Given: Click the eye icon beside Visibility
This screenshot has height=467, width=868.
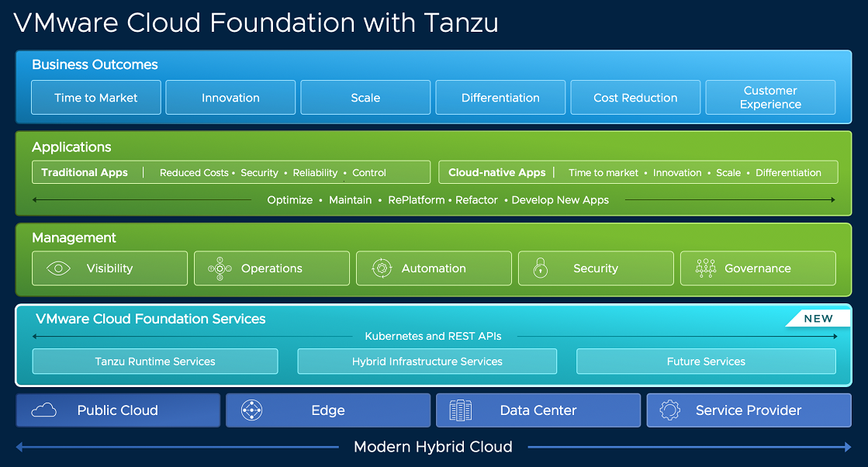Looking at the screenshot, I should tap(59, 268).
